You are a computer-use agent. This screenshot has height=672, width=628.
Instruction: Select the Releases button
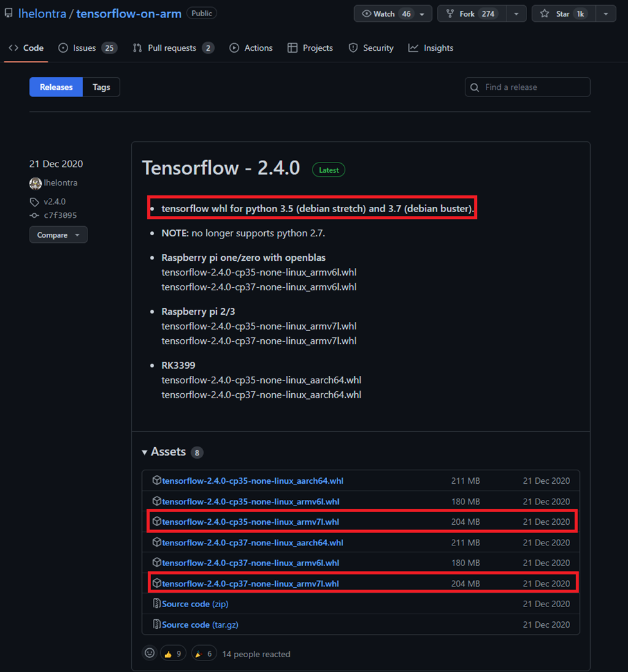click(56, 87)
